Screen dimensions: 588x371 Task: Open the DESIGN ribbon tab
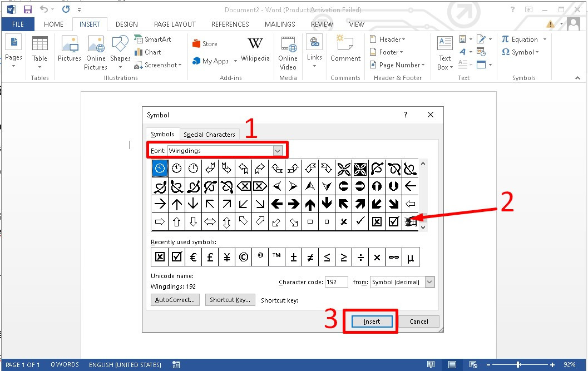[127, 24]
